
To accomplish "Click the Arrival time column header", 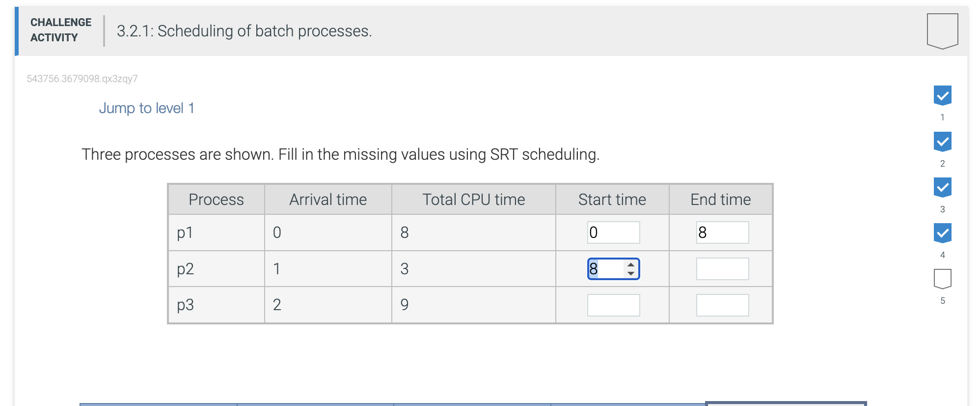I will pos(328,200).
